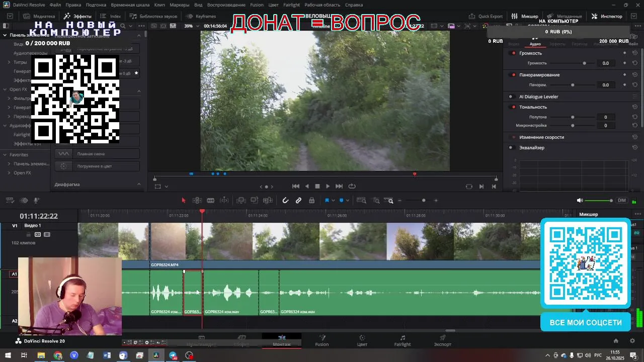Click minus to zoom out timeline
This screenshot has width=644, height=362.
click(x=400, y=201)
